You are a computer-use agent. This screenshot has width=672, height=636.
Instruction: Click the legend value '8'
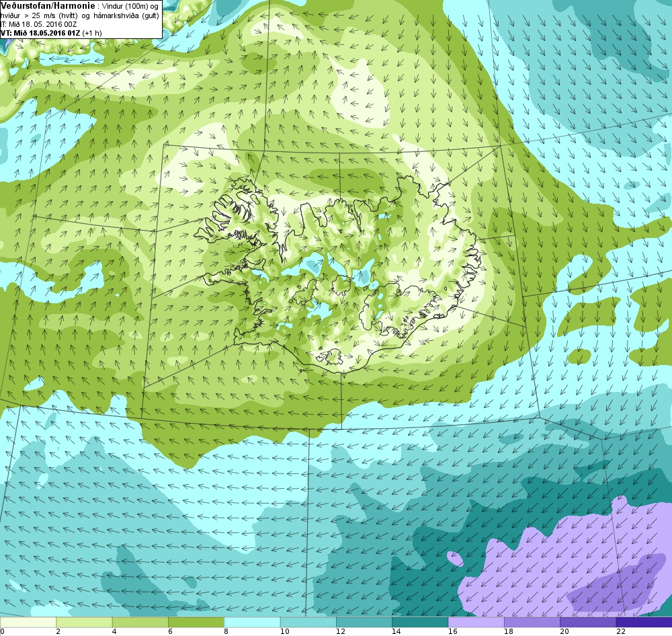point(226,632)
